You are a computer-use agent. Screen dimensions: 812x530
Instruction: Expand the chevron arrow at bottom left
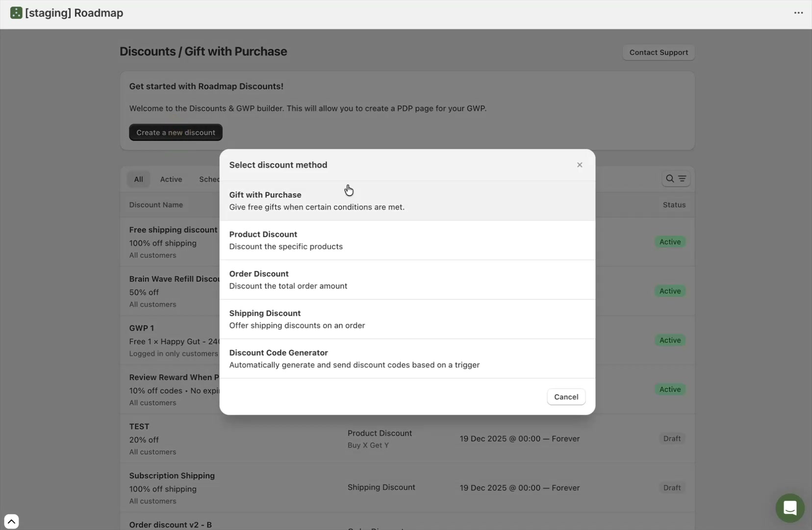point(11,521)
